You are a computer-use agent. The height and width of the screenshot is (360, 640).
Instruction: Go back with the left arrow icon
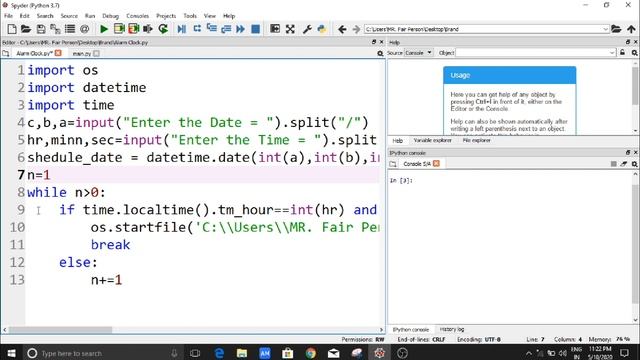coord(342,29)
